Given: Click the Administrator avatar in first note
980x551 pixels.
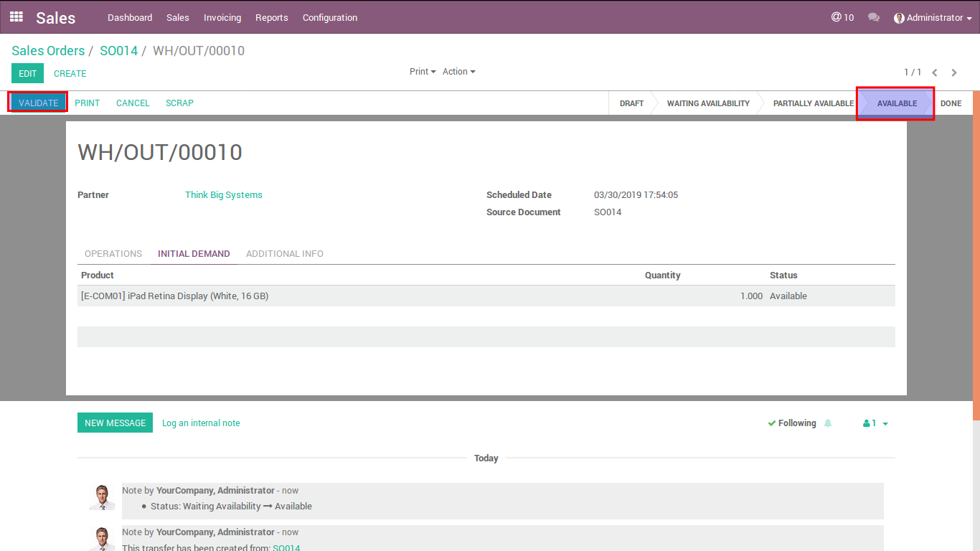Looking at the screenshot, I should [101, 497].
